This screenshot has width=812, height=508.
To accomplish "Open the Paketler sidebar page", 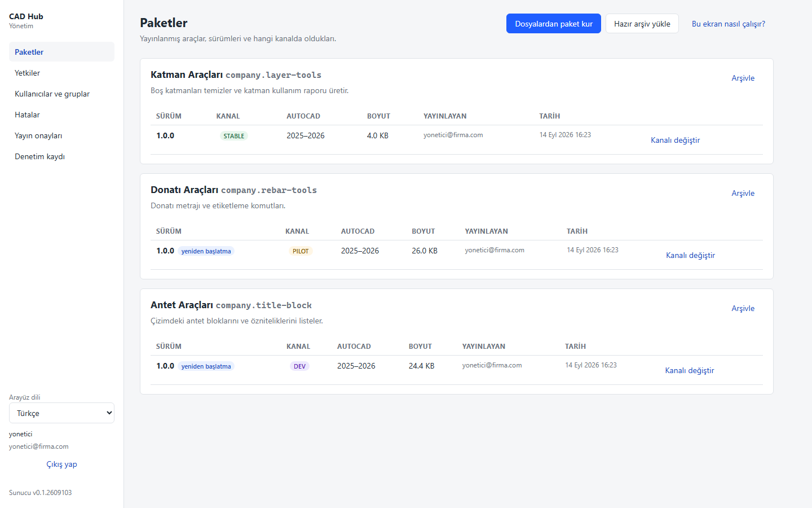I will click(61, 52).
